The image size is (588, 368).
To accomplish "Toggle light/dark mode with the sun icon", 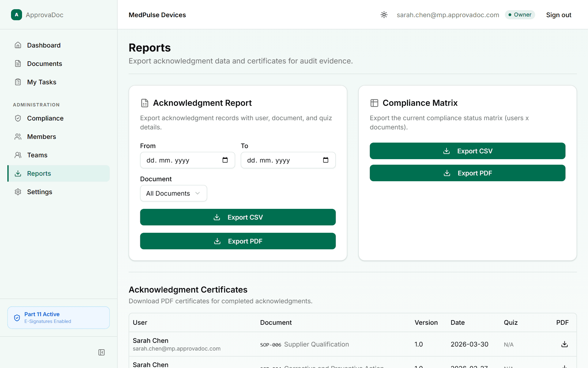I will [384, 15].
